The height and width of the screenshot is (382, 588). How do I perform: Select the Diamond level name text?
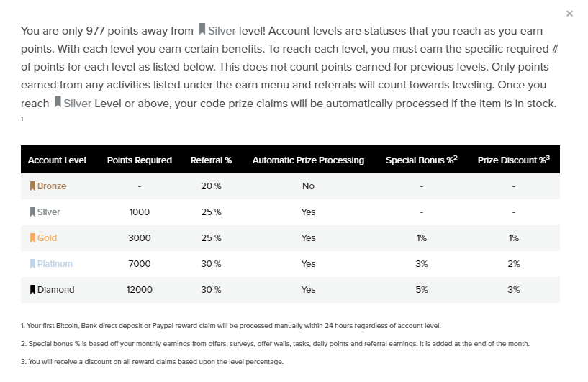click(56, 290)
